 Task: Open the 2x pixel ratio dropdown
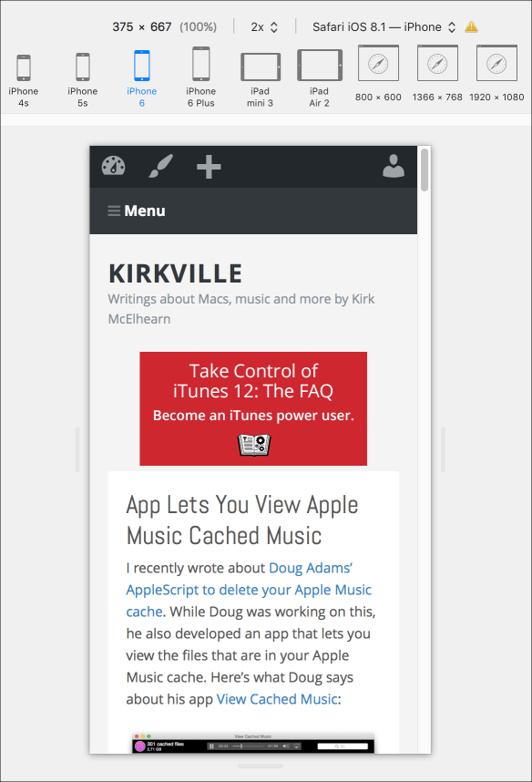tap(264, 27)
